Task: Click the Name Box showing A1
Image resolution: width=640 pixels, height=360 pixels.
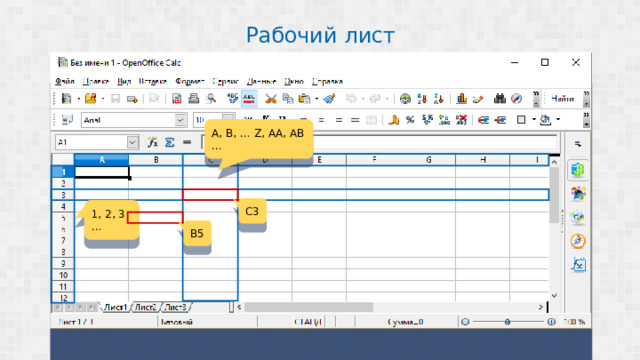Action: pyautogui.click(x=91, y=142)
